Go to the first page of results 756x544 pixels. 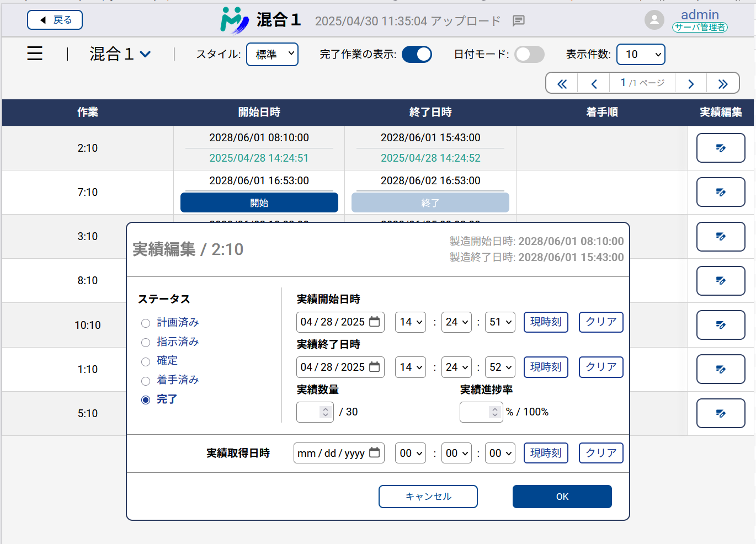(562, 84)
